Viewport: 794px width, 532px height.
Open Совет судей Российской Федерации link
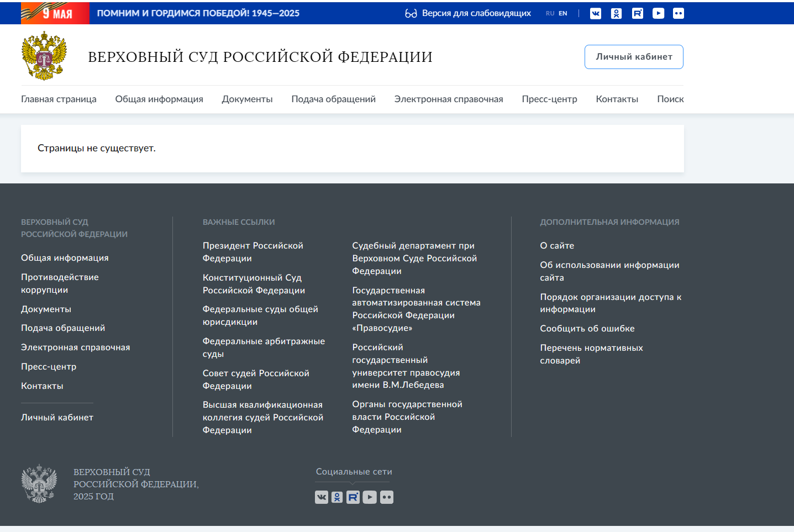pyautogui.click(x=256, y=380)
